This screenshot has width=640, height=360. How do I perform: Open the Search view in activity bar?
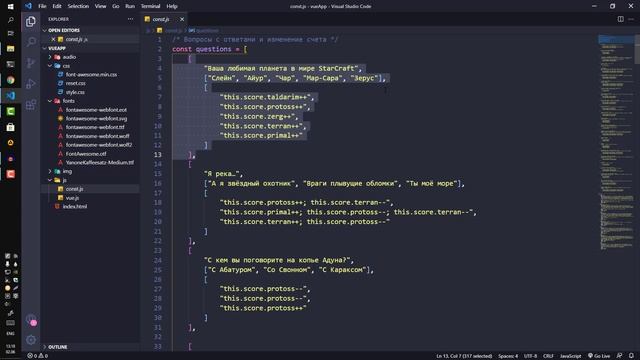coord(31,42)
